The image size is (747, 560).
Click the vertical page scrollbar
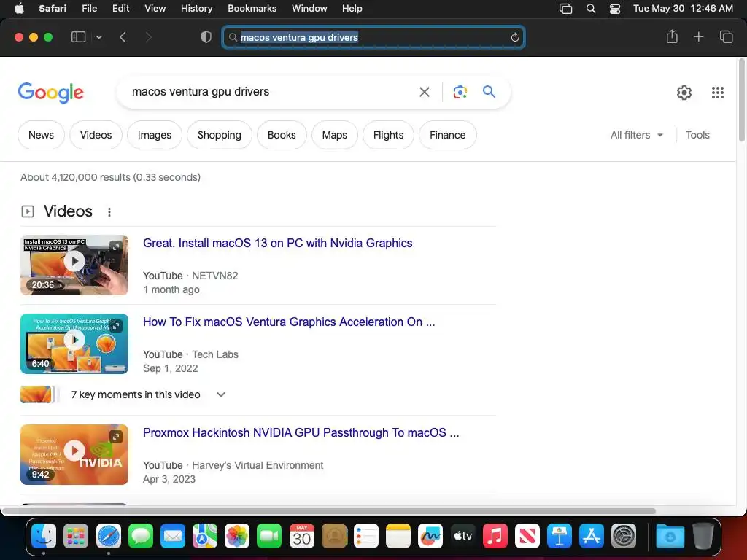[741, 101]
